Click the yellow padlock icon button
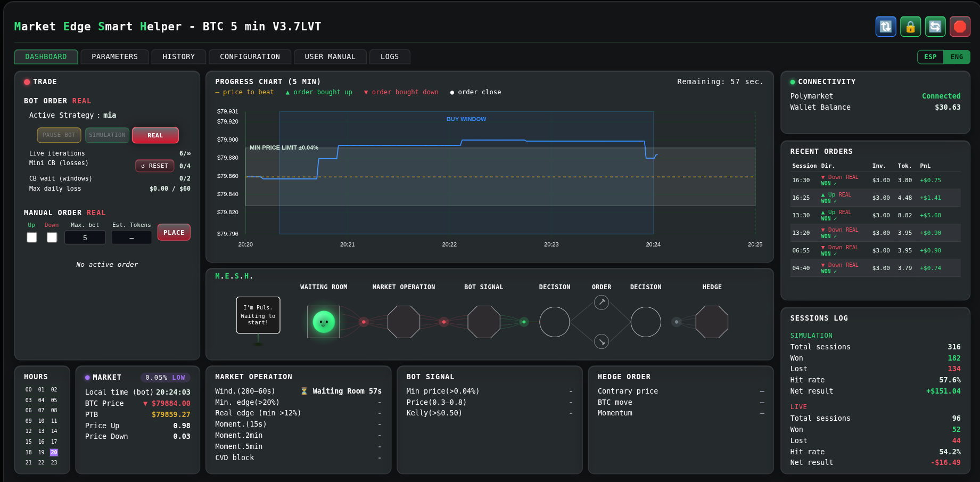Image resolution: width=980 pixels, height=482 pixels. coord(910,27)
